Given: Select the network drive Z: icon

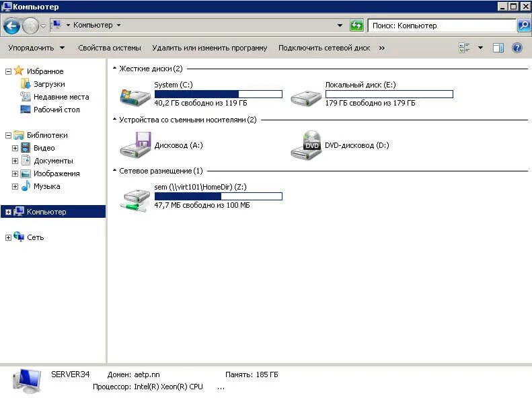Looking at the screenshot, I should pyautogui.click(x=135, y=200).
